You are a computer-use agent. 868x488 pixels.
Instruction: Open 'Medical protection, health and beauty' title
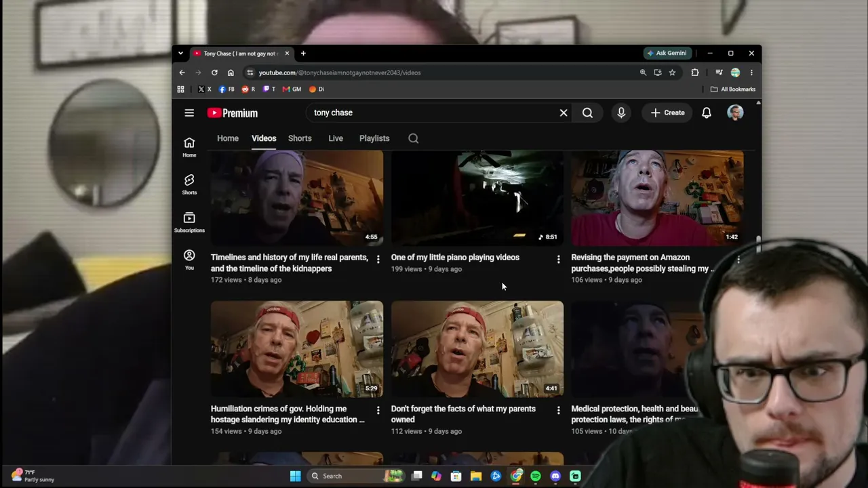click(x=635, y=414)
